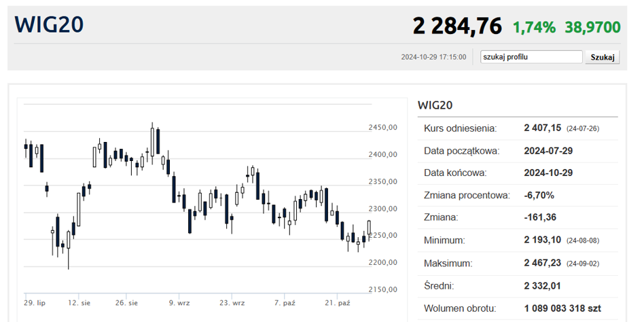Click the 'Wolumen obrotu' volume row

coord(517,308)
